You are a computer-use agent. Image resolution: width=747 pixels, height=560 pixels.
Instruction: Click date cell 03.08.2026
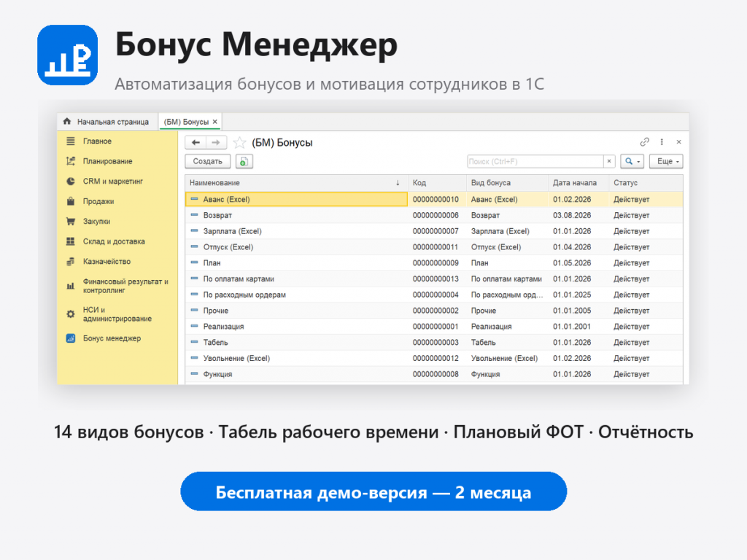click(x=572, y=215)
